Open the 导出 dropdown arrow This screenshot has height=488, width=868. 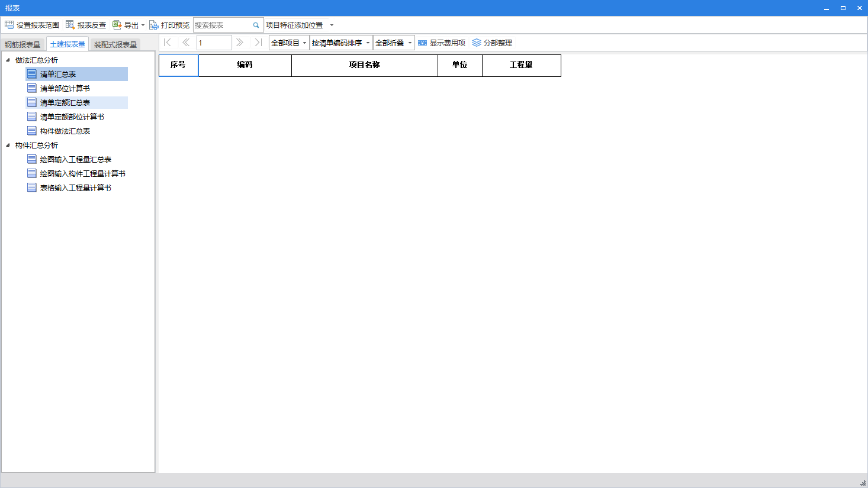click(143, 25)
